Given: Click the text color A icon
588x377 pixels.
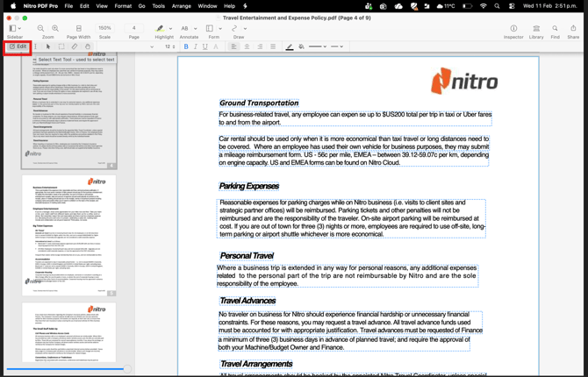Looking at the screenshot, I should click(216, 46).
